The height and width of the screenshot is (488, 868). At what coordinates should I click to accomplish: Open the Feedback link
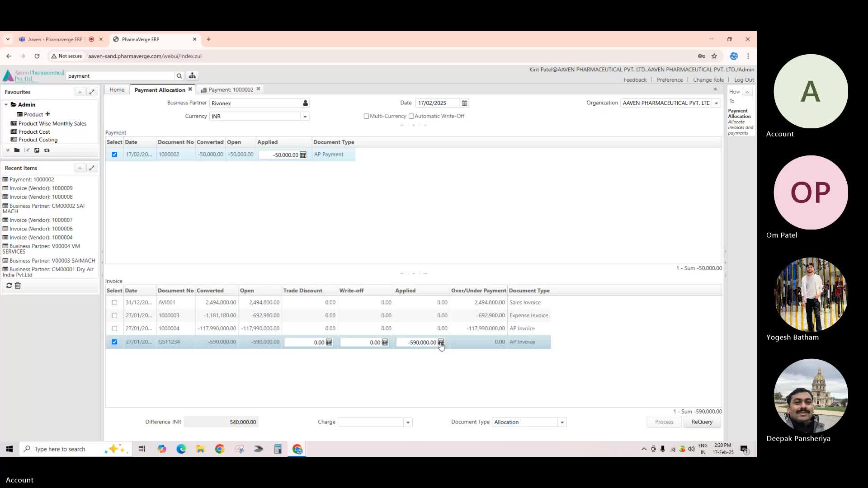635,80
